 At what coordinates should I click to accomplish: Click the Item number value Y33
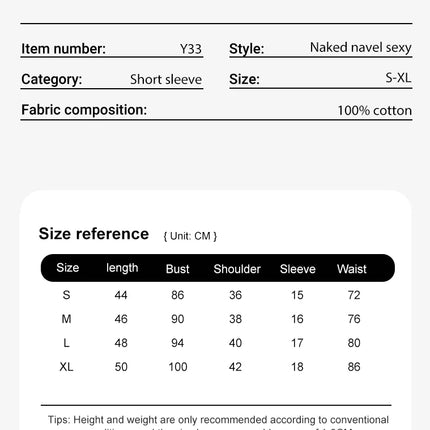click(191, 49)
